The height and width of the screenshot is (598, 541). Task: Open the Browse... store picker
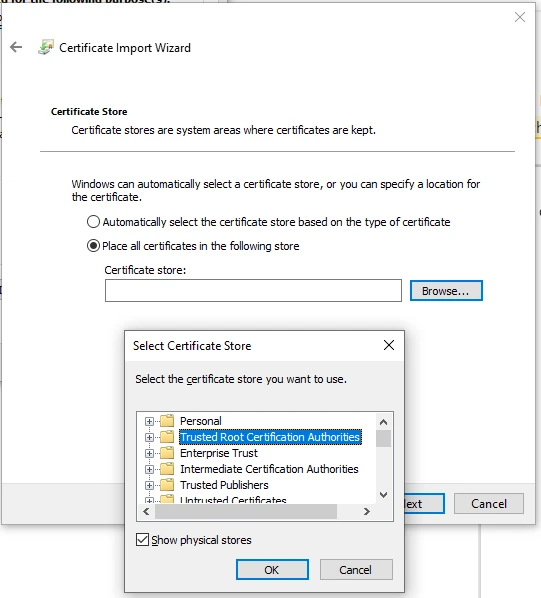tap(446, 291)
